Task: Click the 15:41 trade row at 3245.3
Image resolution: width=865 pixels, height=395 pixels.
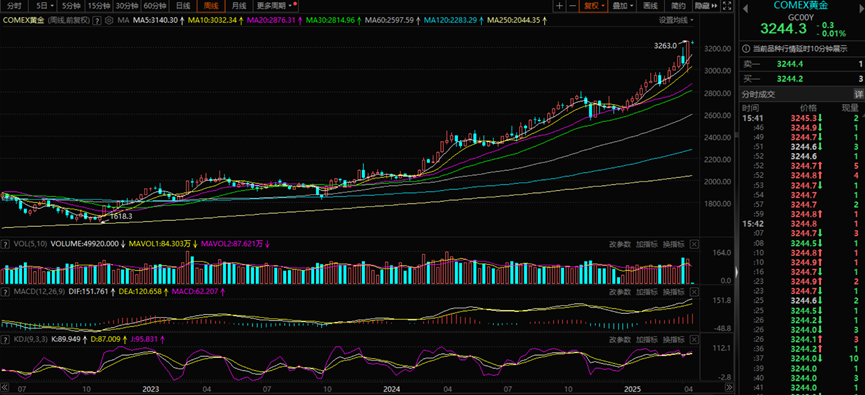Action: click(801, 118)
